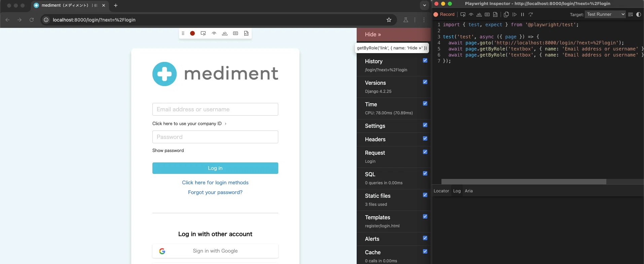The width and height of the screenshot is (644, 264).
Task: Click 'Forgot your password?' link
Action: click(x=215, y=192)
